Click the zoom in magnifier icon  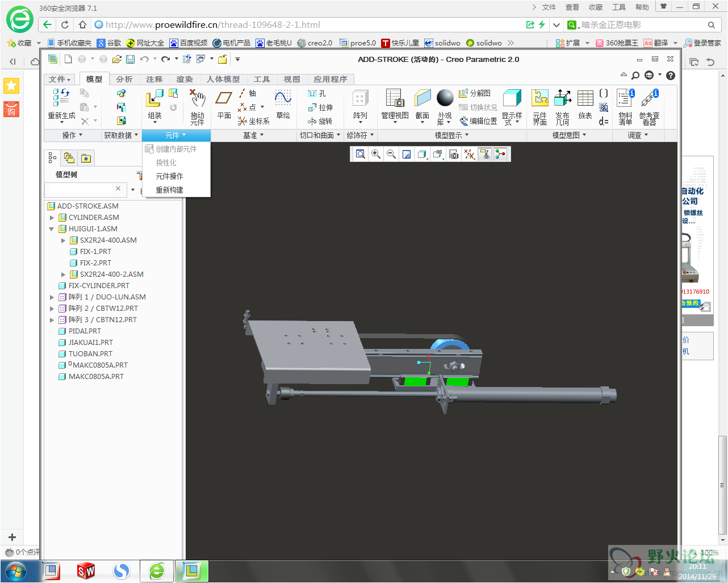coord(376,154)
